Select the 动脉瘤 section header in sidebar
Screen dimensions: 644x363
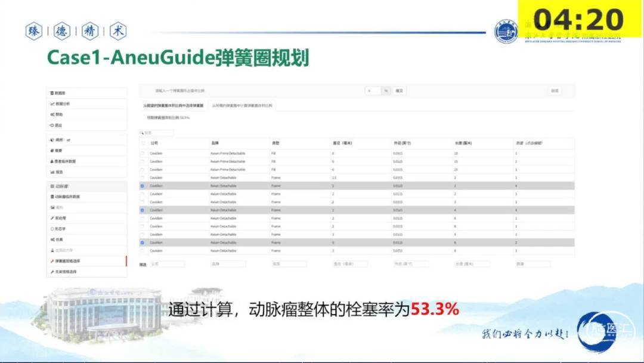point(86,186)
